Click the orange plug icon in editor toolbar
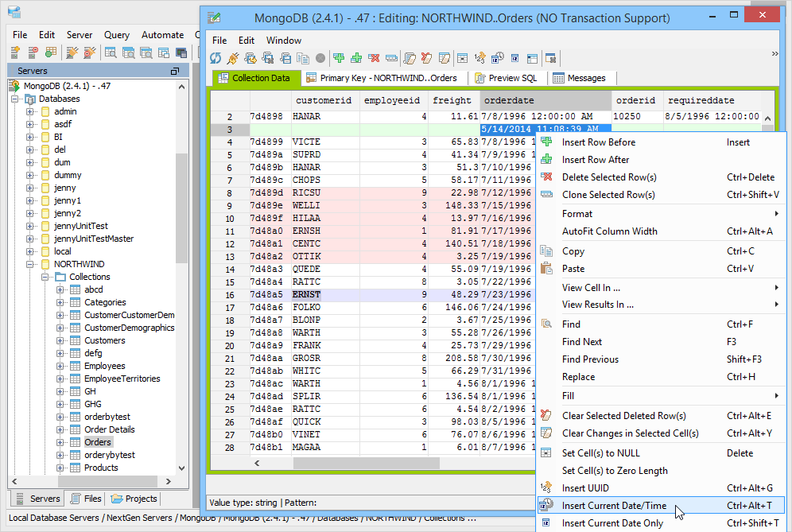 (233, 58)
